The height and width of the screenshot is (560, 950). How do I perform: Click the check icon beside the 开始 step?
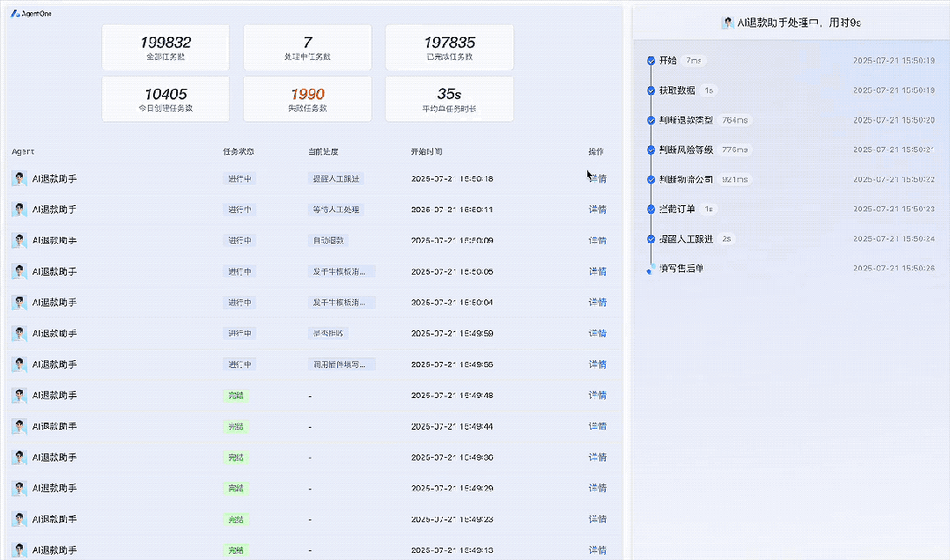pyautogui.click(x=651, y=61)
